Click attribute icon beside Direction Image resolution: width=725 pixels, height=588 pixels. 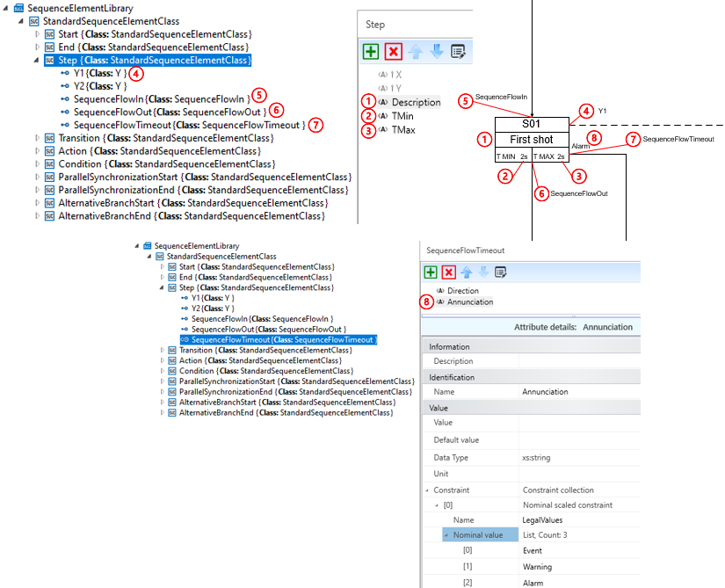click(x=440, y=291)
